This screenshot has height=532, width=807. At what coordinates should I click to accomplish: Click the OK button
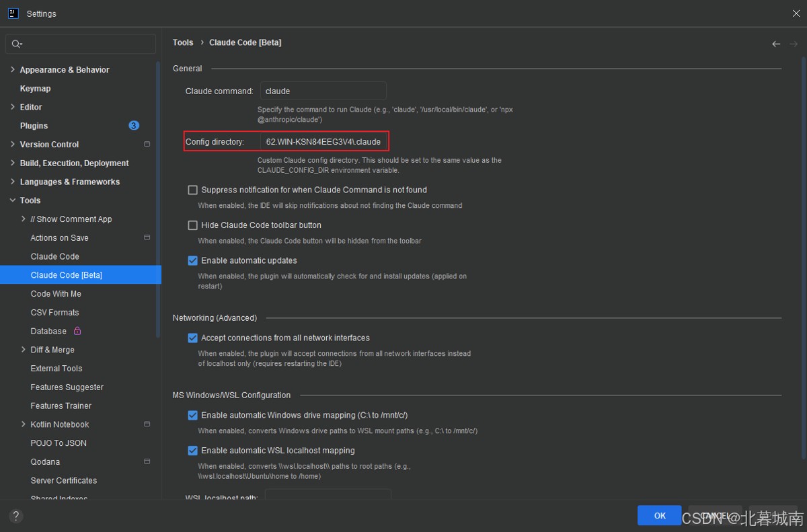click(x=660, y=516)
